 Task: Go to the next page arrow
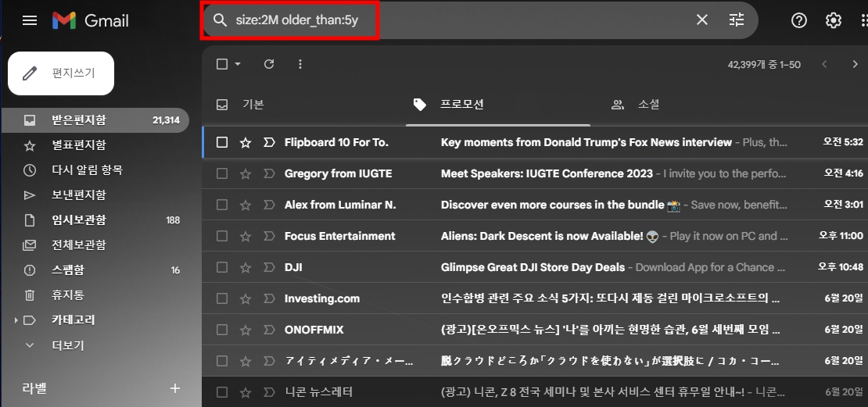(x=855, y=64)
